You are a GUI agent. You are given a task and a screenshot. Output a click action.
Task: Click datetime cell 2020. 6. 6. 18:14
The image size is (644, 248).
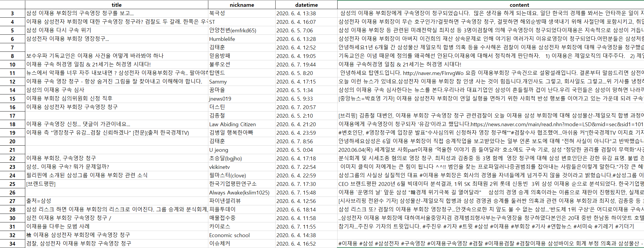tap(306, 209)
